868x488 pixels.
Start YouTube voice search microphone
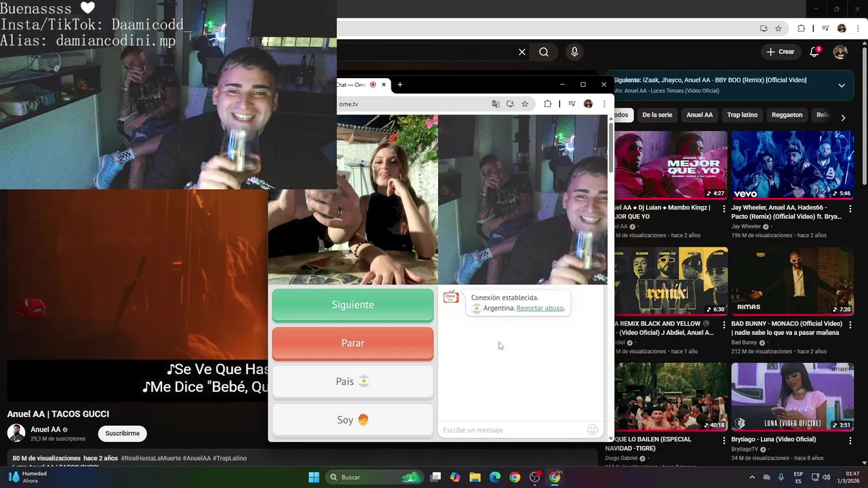[x=574, y=52]
